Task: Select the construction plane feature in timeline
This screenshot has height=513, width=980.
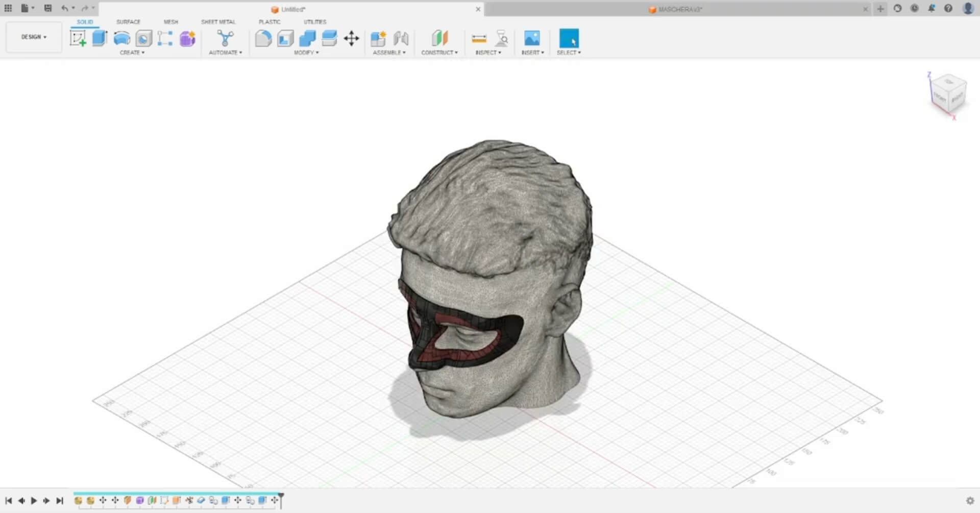Action: 152,501
